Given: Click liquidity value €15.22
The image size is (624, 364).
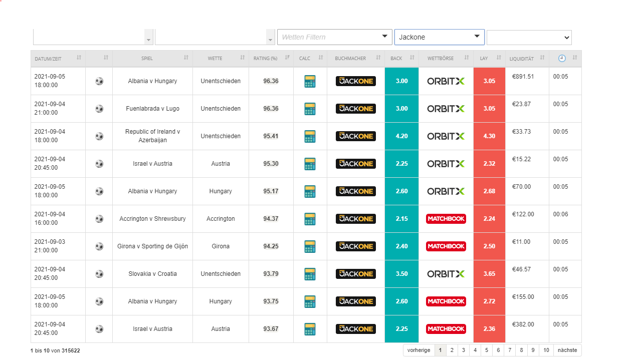Looking at the screenshot, I should pyautogui.click(x=521, y=159).
